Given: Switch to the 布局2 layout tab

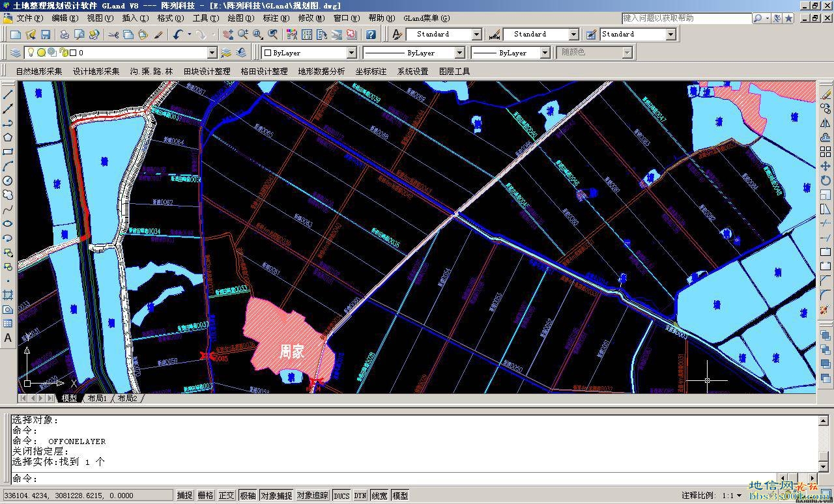Looking at the screenshot, I should [128, 399].
